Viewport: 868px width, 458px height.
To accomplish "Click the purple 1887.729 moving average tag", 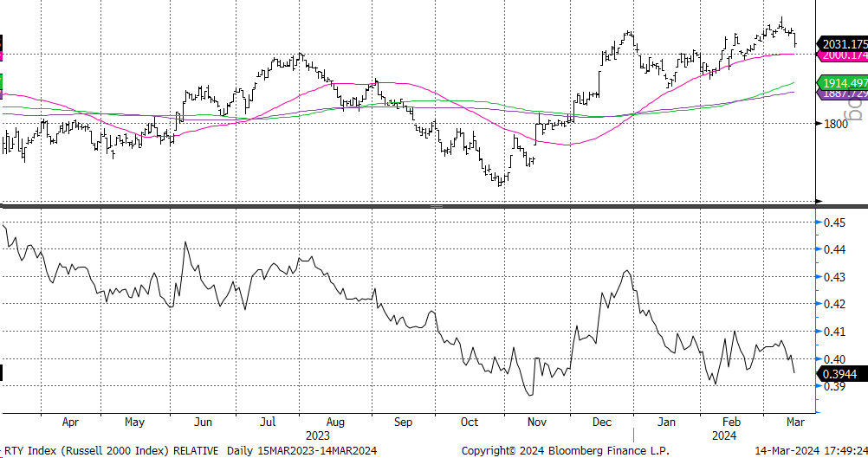I will pyautogui.click(x=844, y=93).
